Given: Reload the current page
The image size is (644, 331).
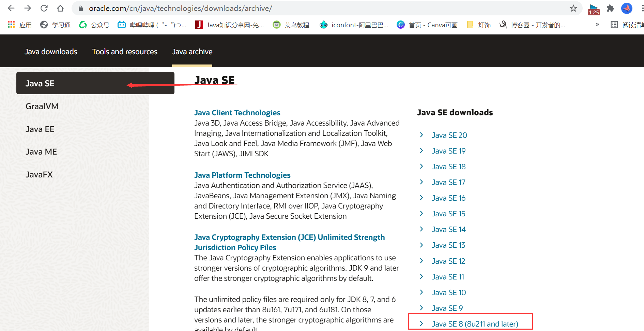Looking at the screenshot, I should pyautogui.click(x=44, y=8).
